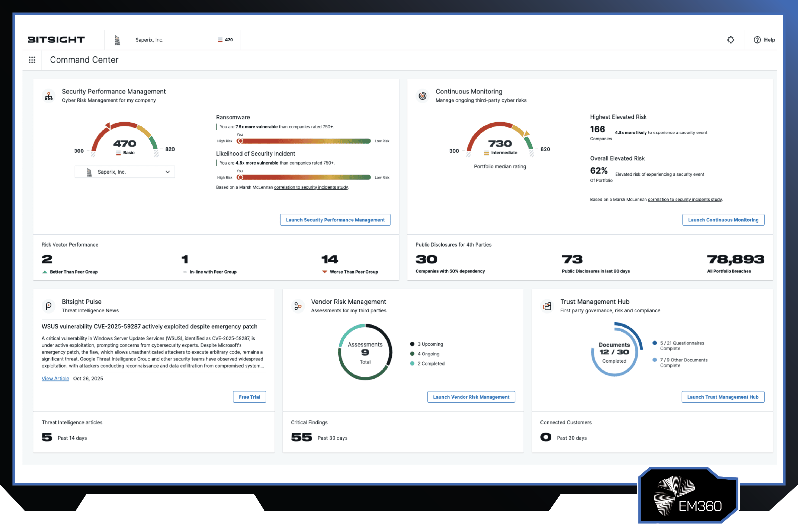Expand the Saperix, Inc. company dropdown
This screenshot has height=532, width=798.
(x=124, y=172)
